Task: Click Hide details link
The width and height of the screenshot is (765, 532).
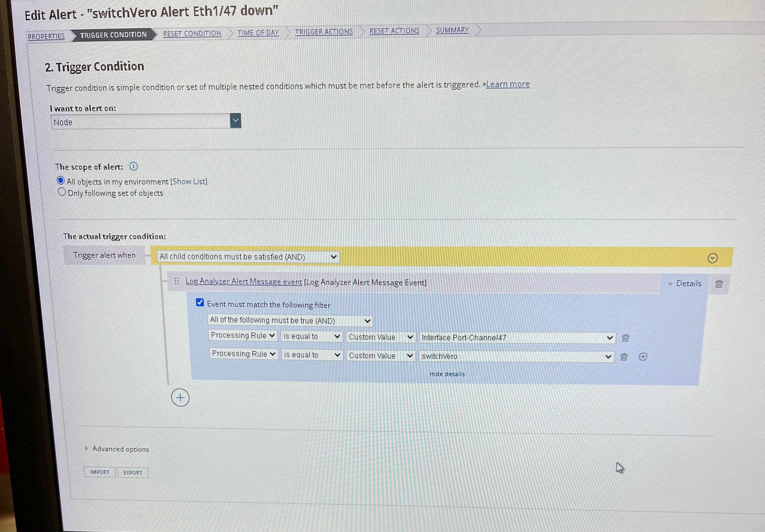Action: pos(447,374)
